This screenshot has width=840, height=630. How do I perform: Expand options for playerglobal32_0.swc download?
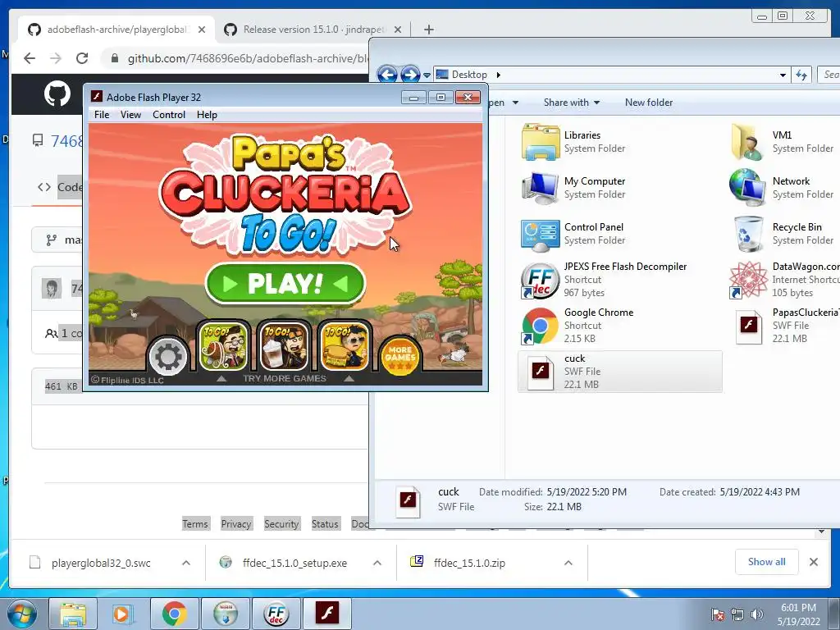coord(186,563)
